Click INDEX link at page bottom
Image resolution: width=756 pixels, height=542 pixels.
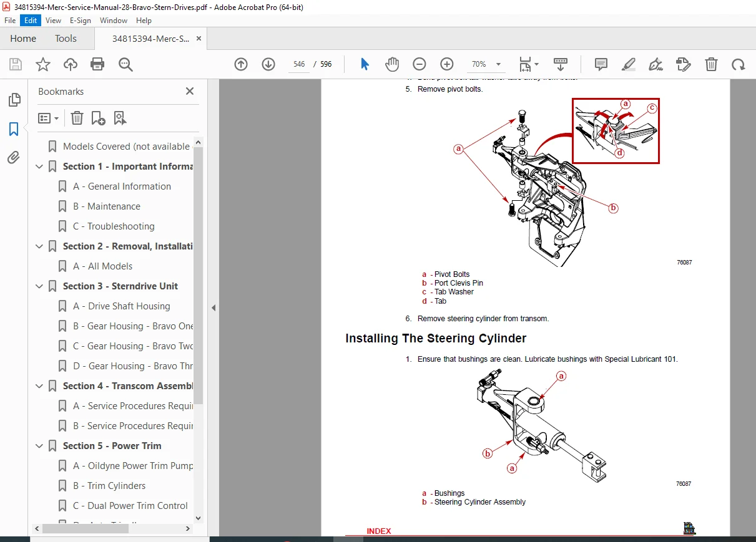coord(379,531)
